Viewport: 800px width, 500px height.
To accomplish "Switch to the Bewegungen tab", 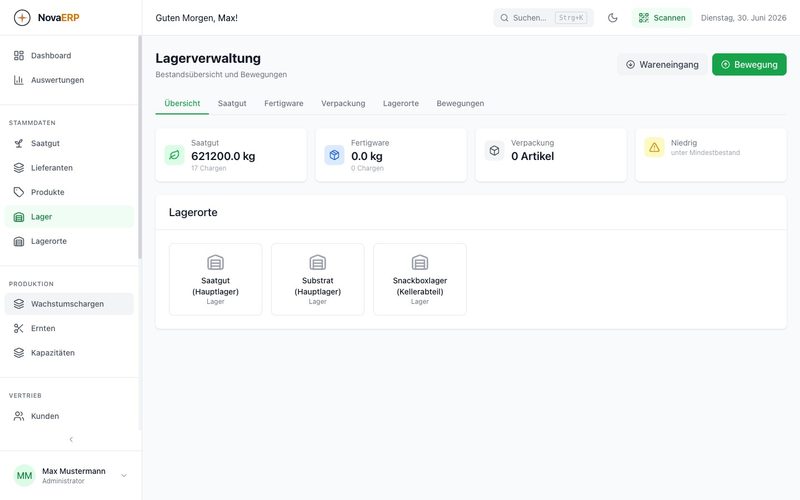I will click(460, 104).
